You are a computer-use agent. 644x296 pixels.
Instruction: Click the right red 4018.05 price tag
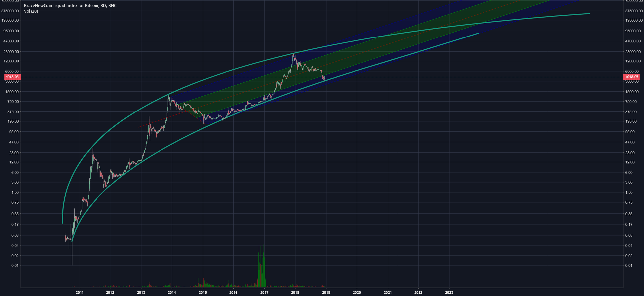coord(631,77)
